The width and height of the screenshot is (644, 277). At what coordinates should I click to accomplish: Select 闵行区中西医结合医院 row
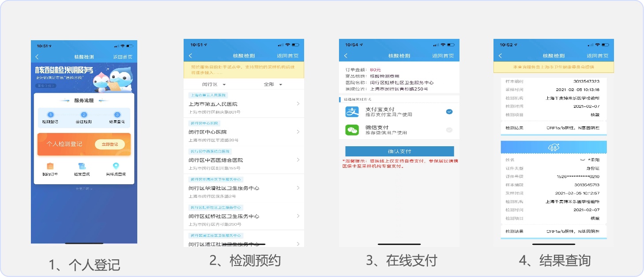pyautogui.click(x=244, y=159)
